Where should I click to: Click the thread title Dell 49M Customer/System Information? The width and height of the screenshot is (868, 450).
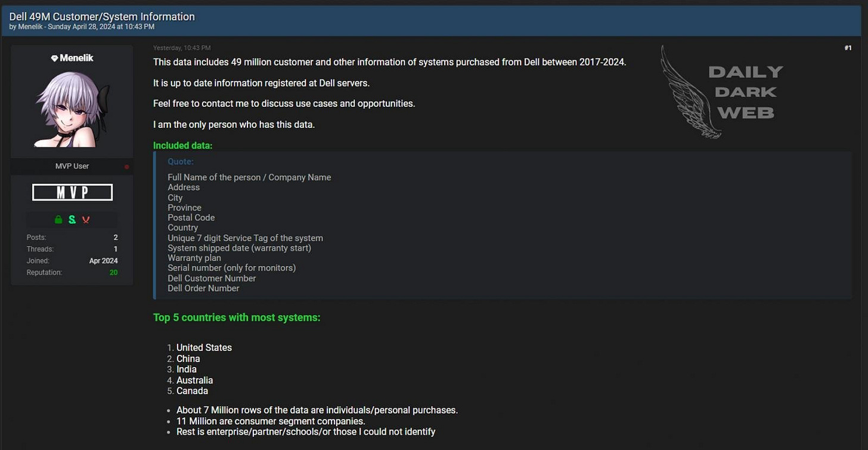coord(101,16)
